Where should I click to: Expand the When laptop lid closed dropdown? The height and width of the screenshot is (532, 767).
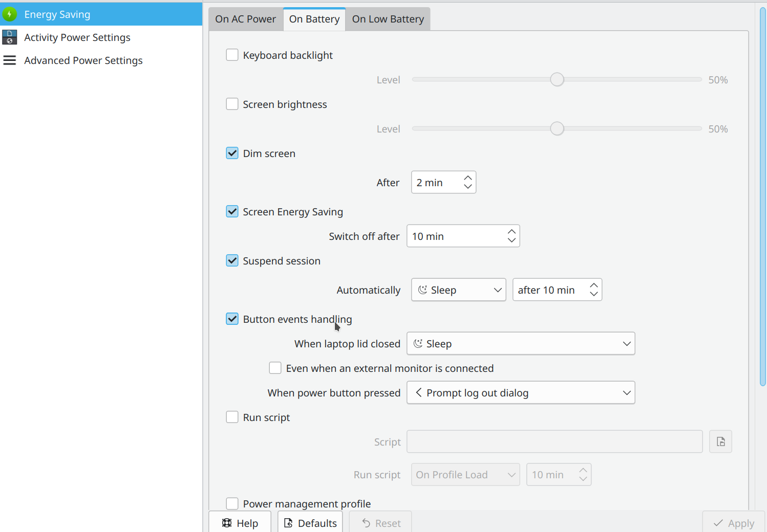click(x=521, y=343)
